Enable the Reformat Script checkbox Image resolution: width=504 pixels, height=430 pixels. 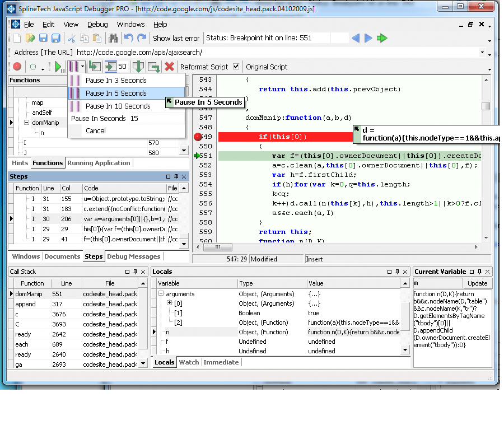235,66
